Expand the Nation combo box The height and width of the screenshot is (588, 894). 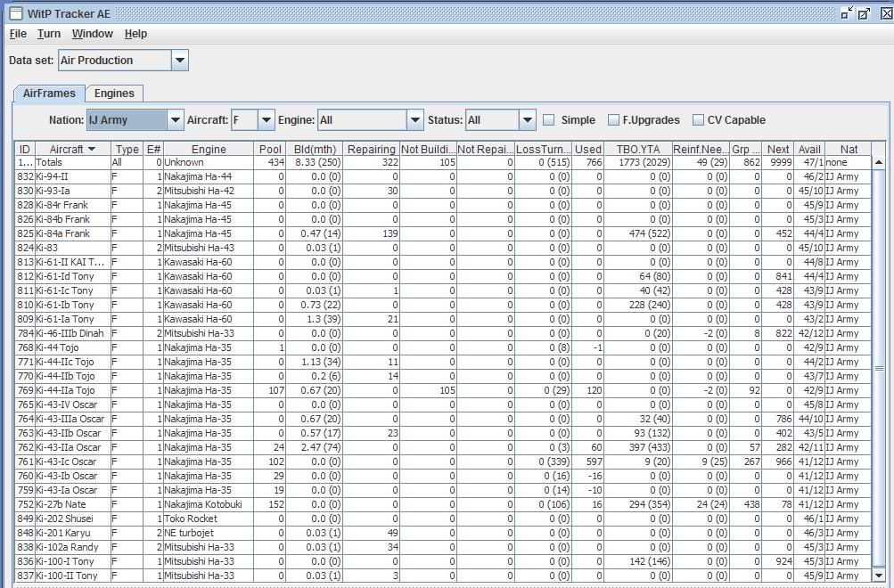coord(175,120)
